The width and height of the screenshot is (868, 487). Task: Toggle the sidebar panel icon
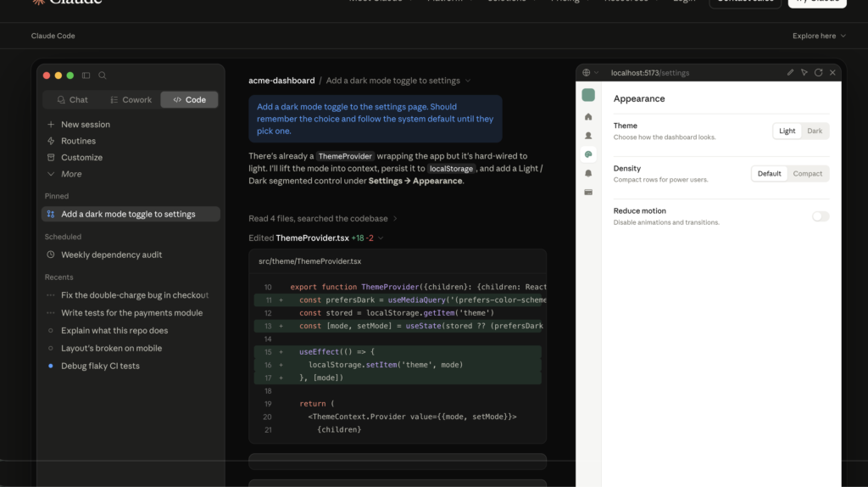point(86,76)
